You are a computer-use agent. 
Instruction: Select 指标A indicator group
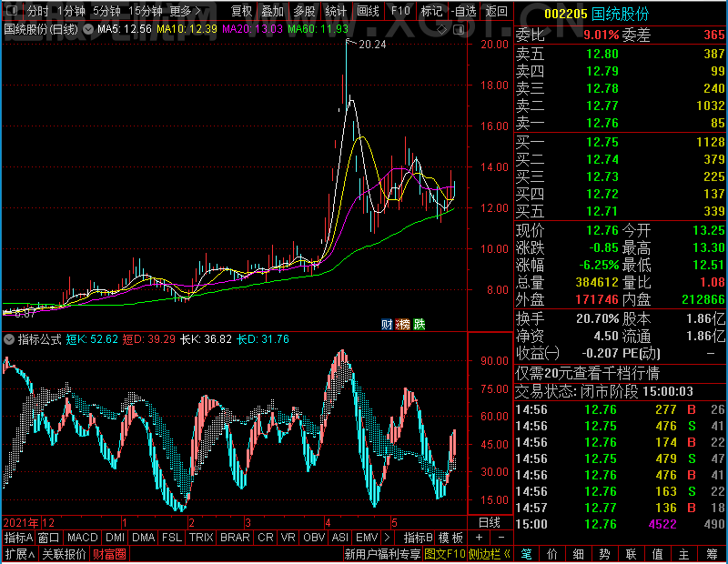click(x=18, y=537)
